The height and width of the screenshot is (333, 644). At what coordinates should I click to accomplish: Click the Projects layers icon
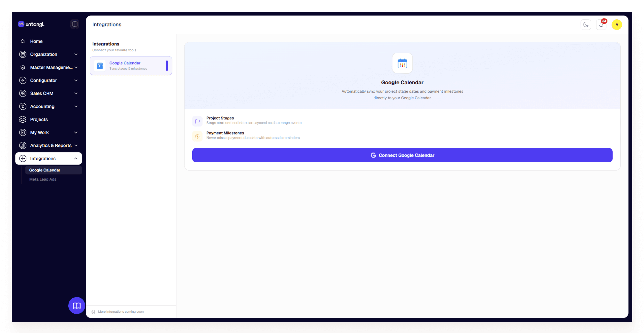[23, 119]
